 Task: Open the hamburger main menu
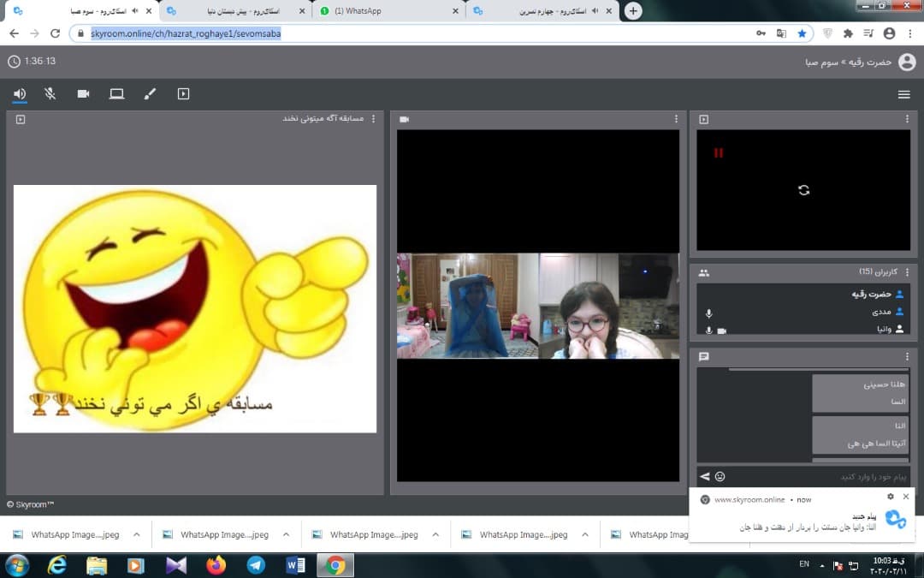click(903, 94)
